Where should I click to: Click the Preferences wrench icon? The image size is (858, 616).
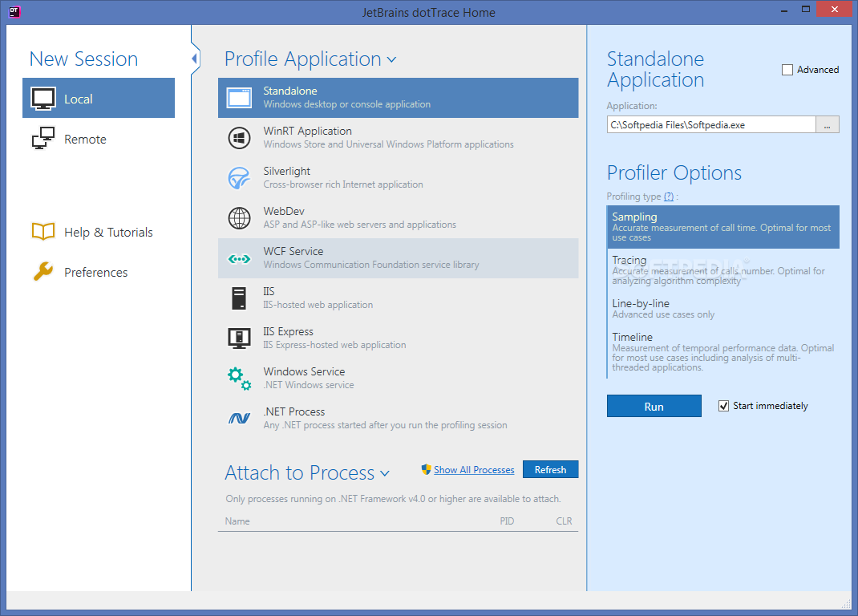click(x=43, y=272)
